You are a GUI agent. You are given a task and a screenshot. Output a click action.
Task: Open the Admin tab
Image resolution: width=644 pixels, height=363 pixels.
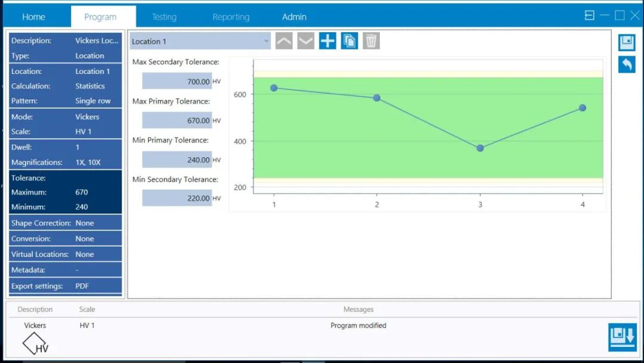[x=294, y=17]
